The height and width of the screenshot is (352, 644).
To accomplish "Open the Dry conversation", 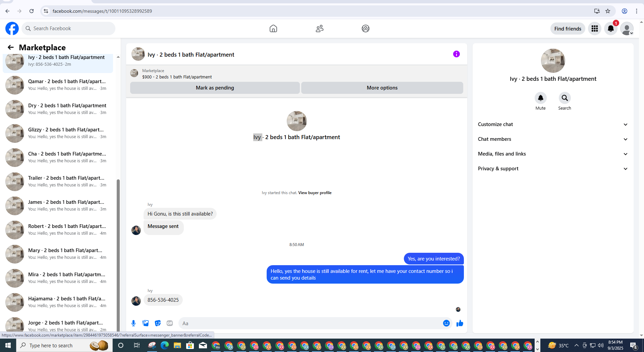I will [x=58, y=109].
